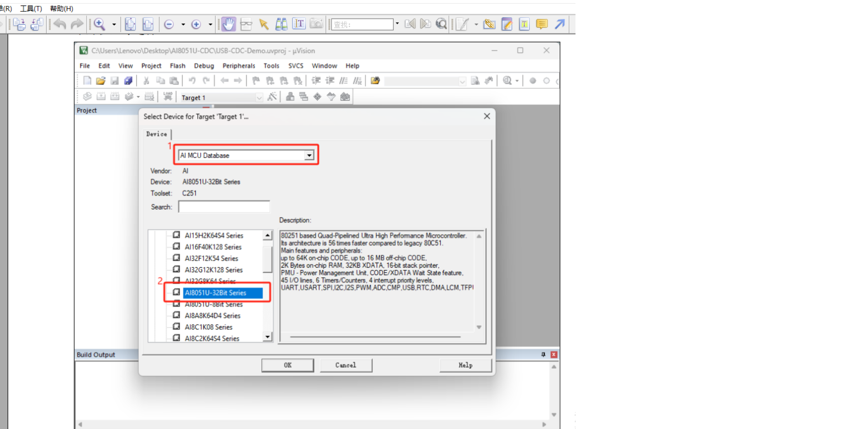Screen dimensions: 868x429
Task: Click the New file icon in µVision toolbar
Action: click(87, 81)
